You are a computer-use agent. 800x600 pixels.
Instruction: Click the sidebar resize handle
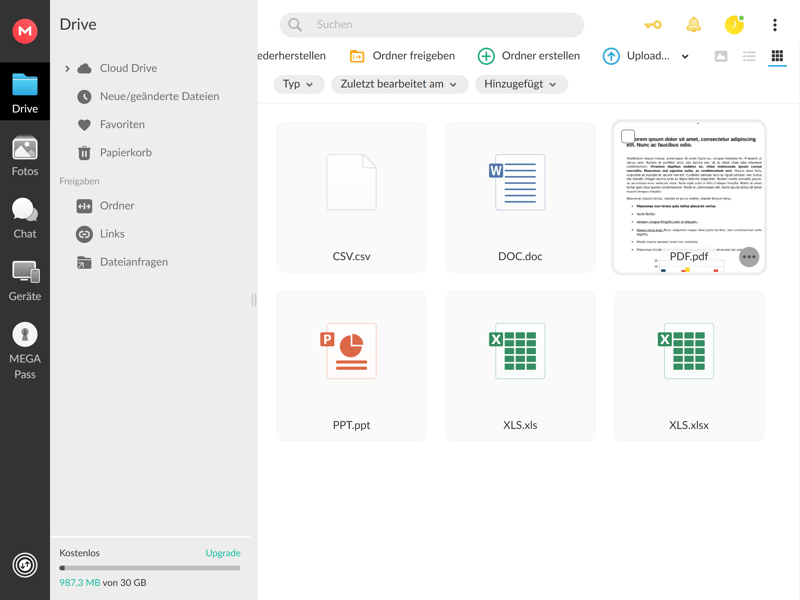(x=254, y=300)
